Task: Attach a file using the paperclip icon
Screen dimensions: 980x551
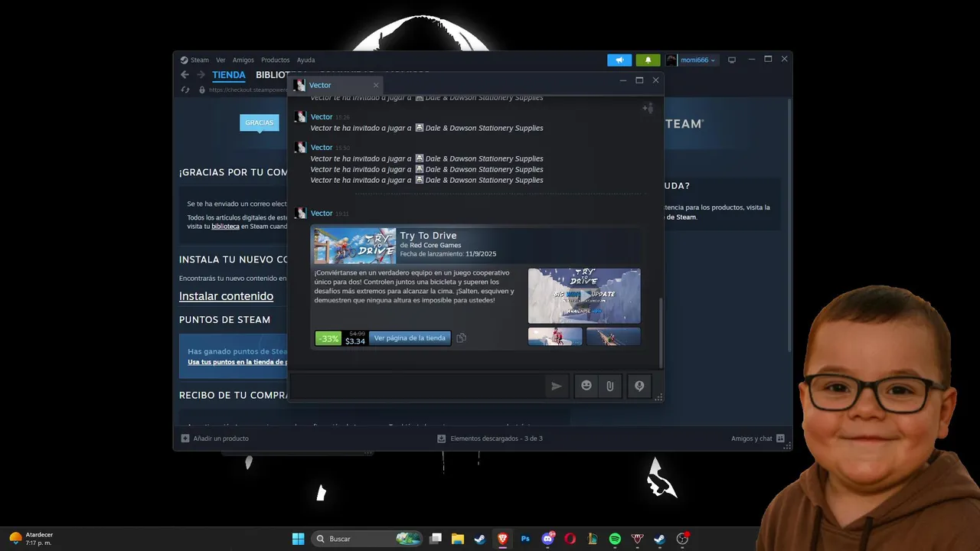Action: [x=610, y=386]
